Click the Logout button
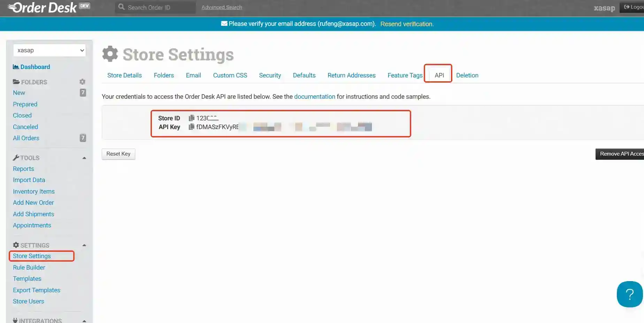The height and width of the screenshot is (323, 644). click(632, 7)
